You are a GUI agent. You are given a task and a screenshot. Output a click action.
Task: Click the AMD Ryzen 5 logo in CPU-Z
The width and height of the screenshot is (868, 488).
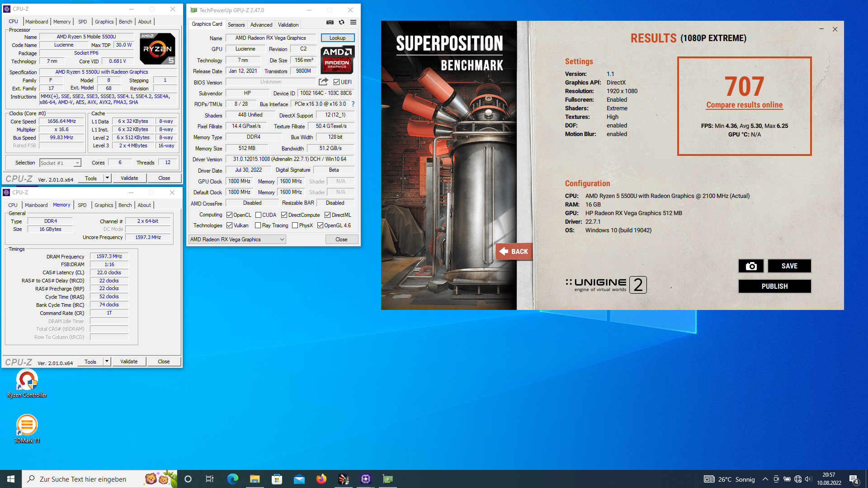click(157, 49)
